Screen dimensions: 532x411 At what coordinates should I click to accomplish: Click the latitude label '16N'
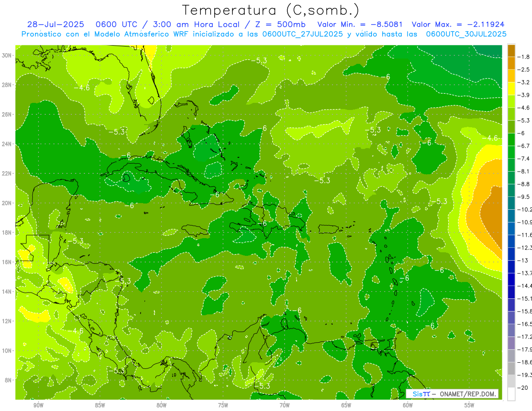pyautogui.click(x=7, y=262)
